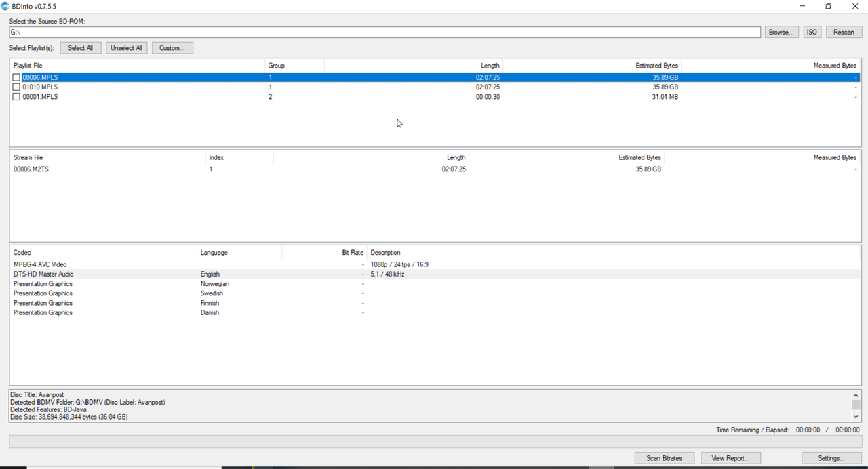
Task: Click the Rescan button
Action: point(844,32)
